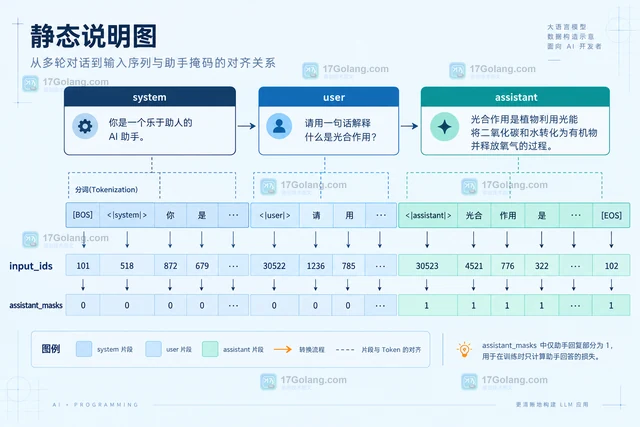Click the input id cell 30522

pos(275,266)
